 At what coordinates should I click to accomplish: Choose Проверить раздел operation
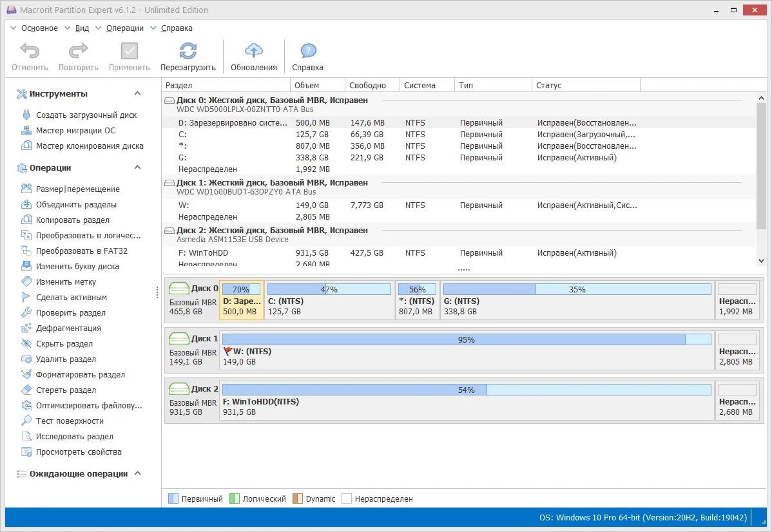click(70, 312)
